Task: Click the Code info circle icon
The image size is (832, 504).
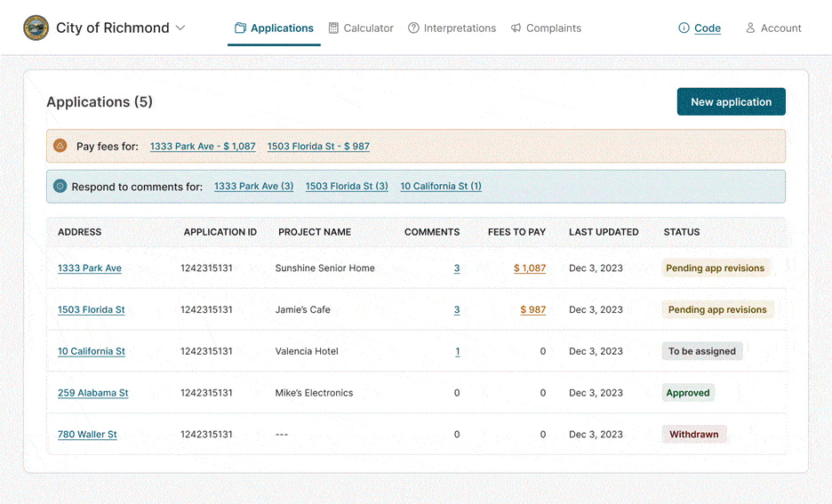Action: [x=684, y=28]
